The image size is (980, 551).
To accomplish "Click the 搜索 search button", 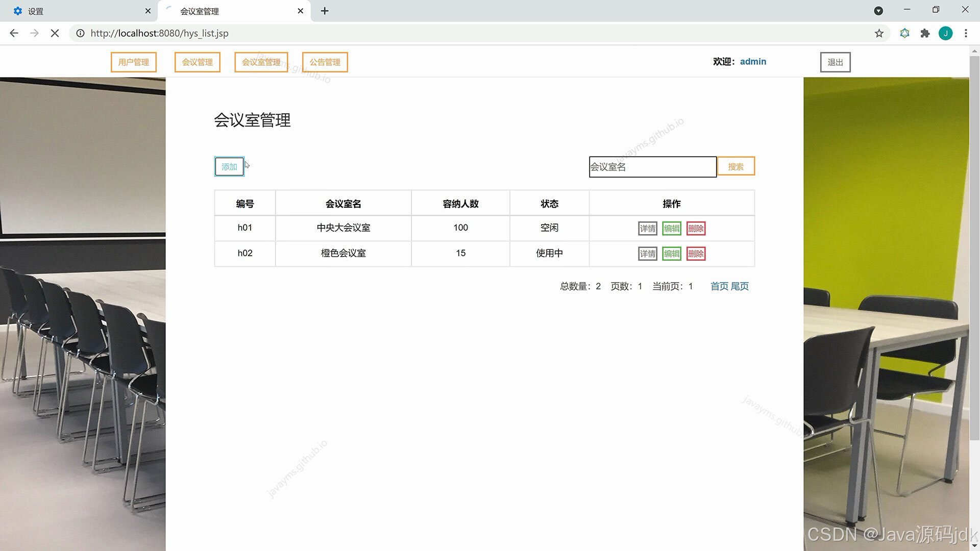I will [736, 166].
